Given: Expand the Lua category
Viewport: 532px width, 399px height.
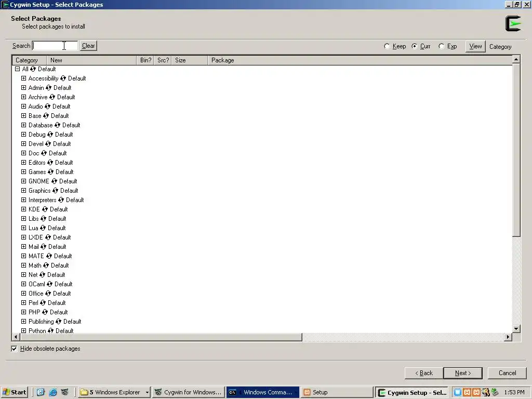Looking at the screenshot, I should (24, 228).
